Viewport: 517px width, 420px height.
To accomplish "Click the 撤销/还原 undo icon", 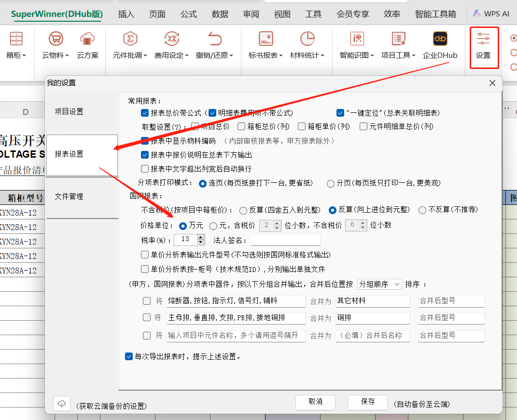I will pos(215,39).
